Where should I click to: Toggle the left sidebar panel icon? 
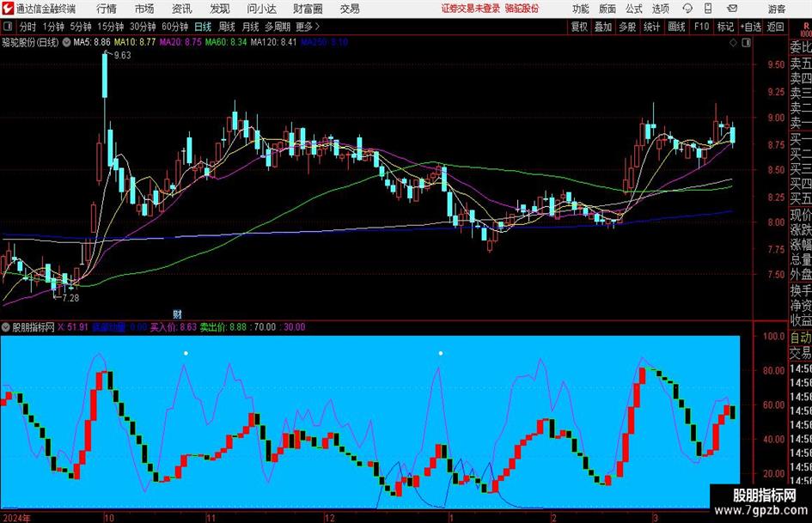pos(7,27)
